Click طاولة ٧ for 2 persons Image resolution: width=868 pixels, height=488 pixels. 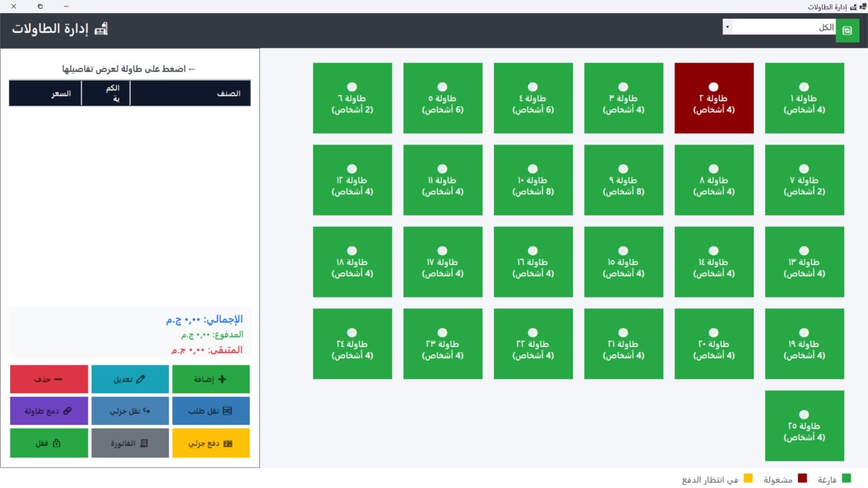pos(805,180)
